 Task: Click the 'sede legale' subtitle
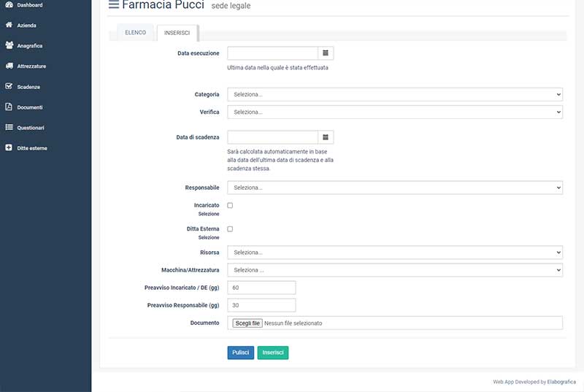pos(231,6)
